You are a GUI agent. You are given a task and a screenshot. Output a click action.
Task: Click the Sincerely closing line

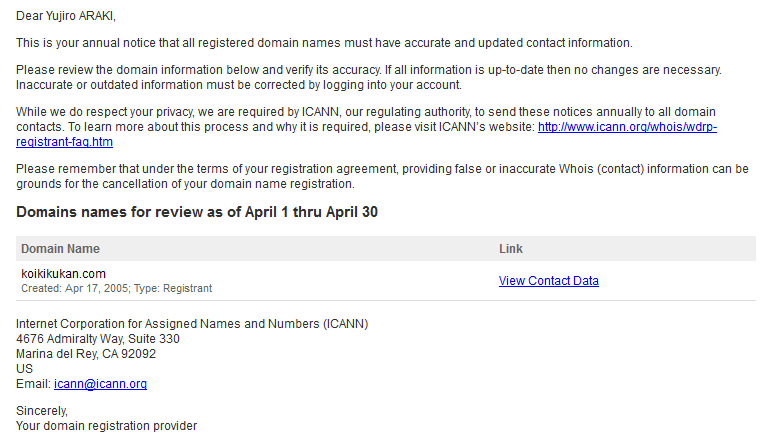[42, 411]
